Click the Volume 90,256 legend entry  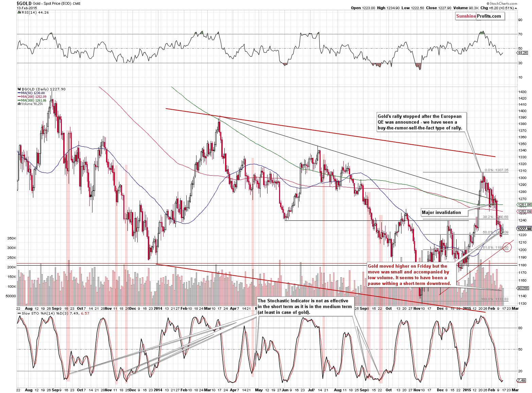pos(30,104)
